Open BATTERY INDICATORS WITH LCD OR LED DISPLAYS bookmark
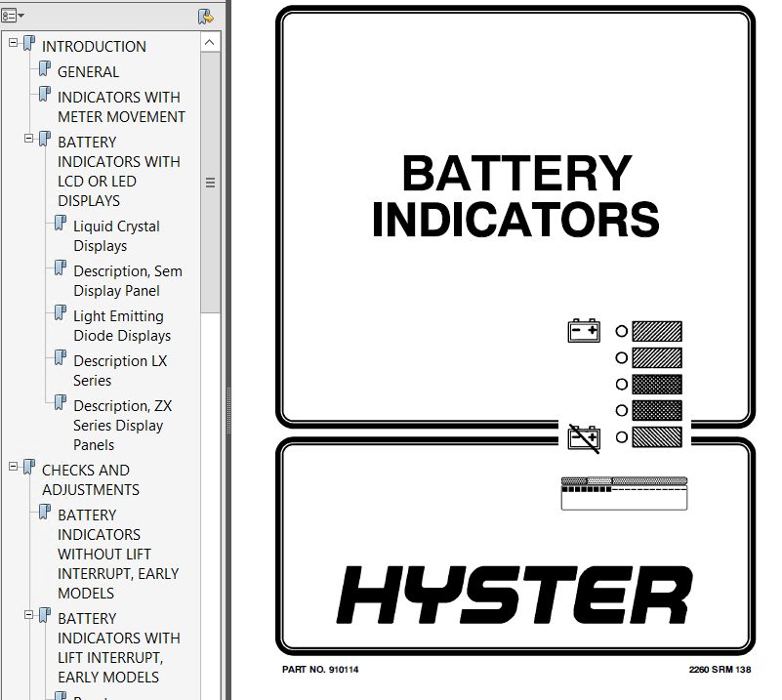Viewport: 782px width, 700px height. [x=119, y=172]
